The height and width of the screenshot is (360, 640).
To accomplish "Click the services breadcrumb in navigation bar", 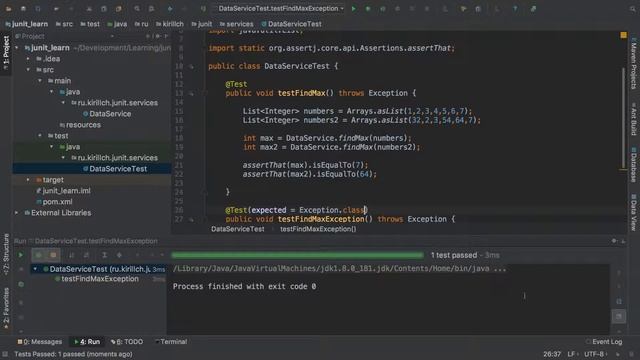I will point(236,24).
